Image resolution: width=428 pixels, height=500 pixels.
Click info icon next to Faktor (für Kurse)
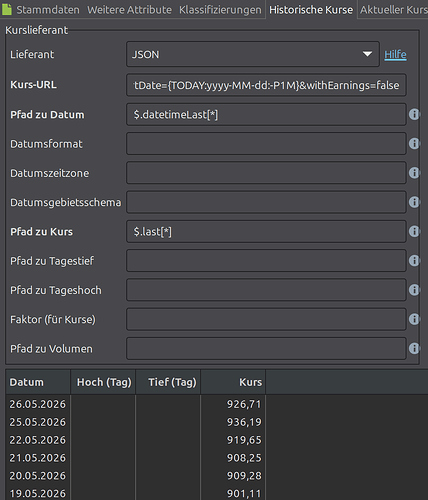[x=414, y=319]
